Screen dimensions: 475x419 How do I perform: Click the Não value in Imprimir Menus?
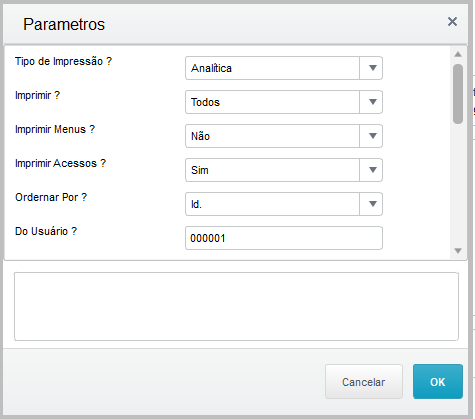point(200,136)
